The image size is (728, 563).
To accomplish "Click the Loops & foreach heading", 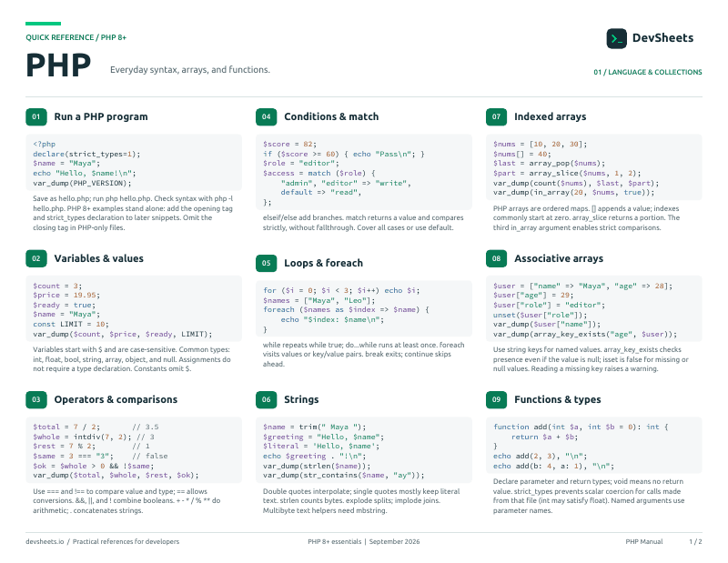I will 324,263.
